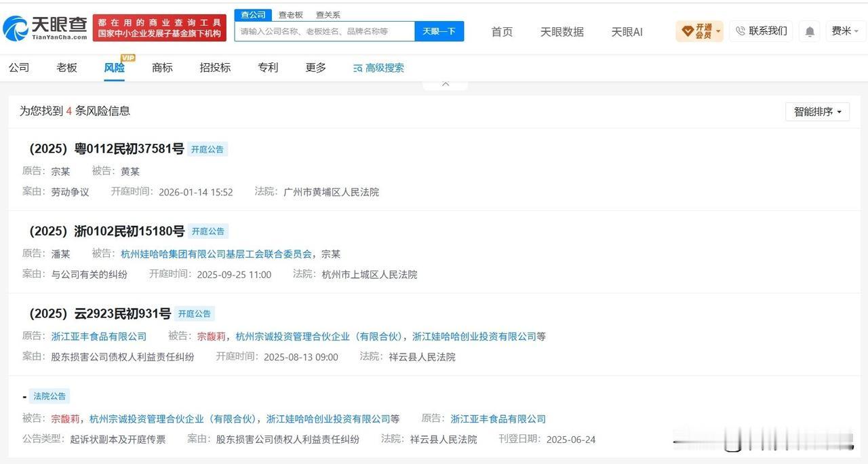Click hearing time 2025-09-25 11:00

click(234, 275)
